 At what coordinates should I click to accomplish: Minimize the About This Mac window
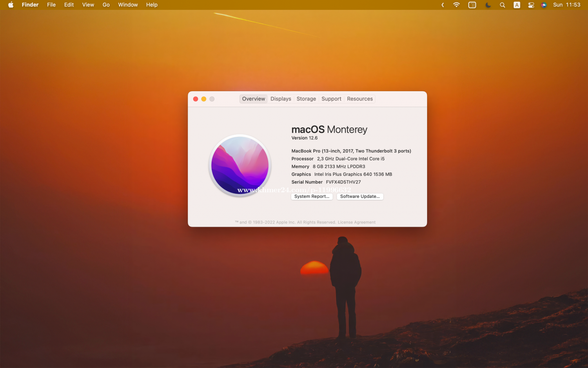pos(204,99)
